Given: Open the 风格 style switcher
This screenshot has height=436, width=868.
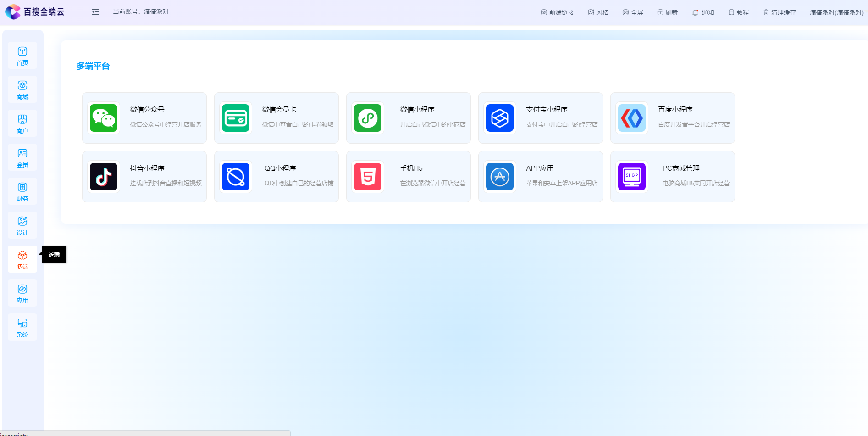Looking at the screenshot, I should [x=598, y=12].
